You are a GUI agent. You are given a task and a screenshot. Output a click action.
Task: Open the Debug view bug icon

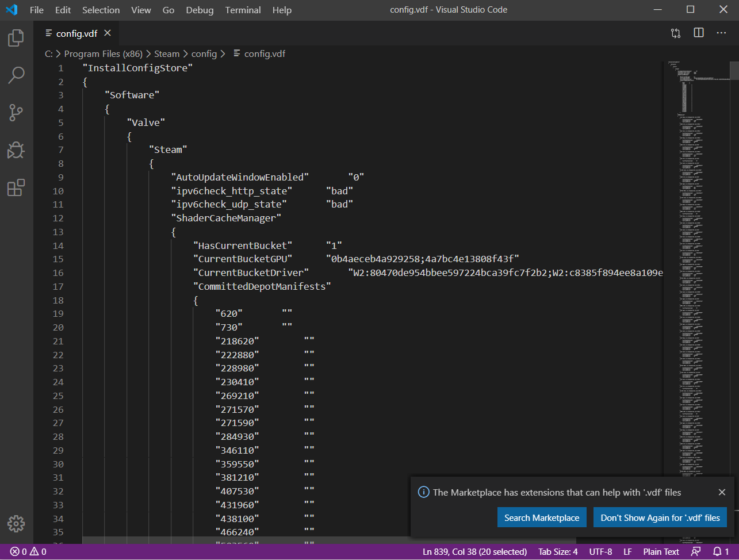pyautogui.click(x=16, y=150)
